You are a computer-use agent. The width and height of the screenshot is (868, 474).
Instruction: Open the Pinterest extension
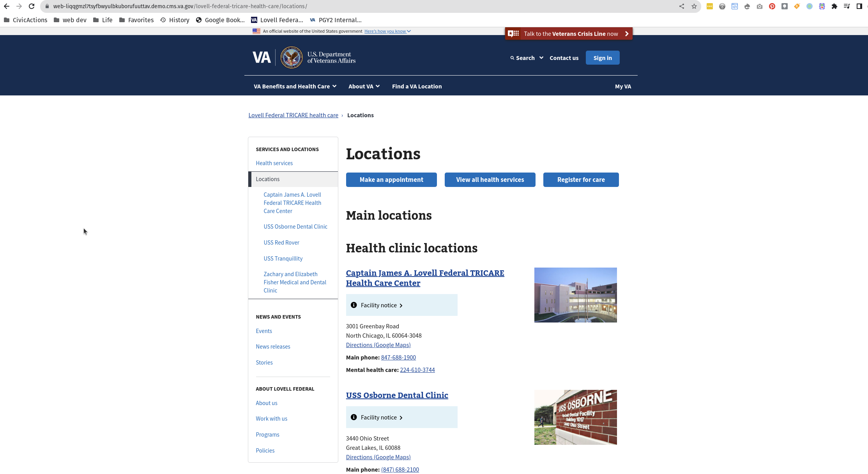point(773,6)
